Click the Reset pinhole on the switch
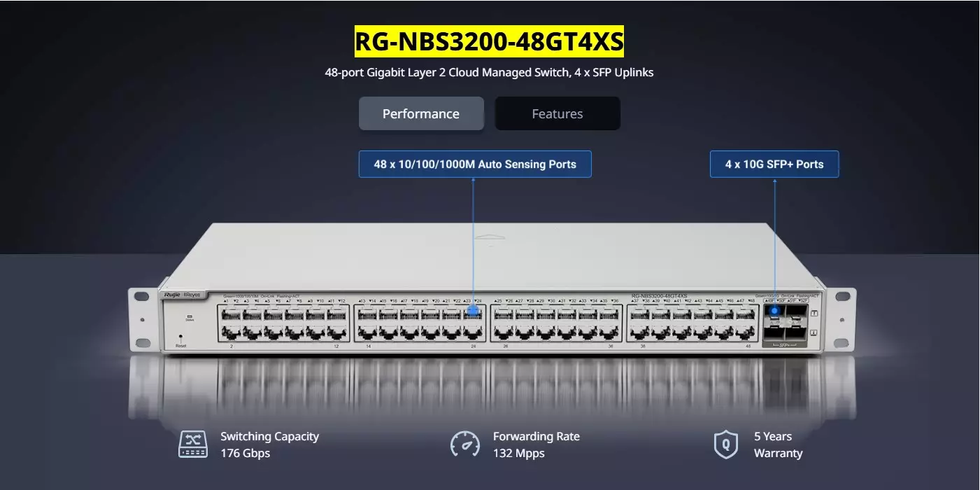Image resolution: width=980 pixels, height=490 pixels. [x=181, y=337]
